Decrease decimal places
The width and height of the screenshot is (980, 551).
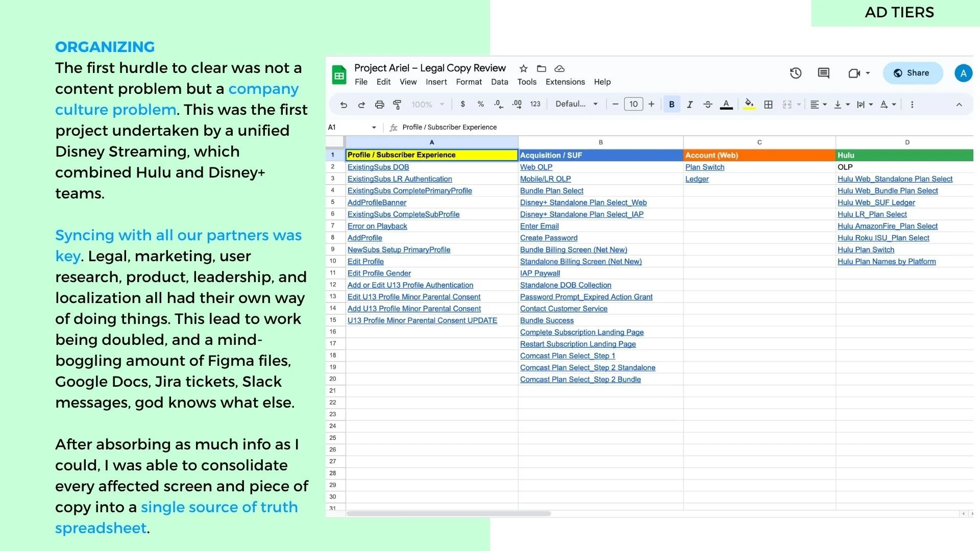[x=498, y=104]
